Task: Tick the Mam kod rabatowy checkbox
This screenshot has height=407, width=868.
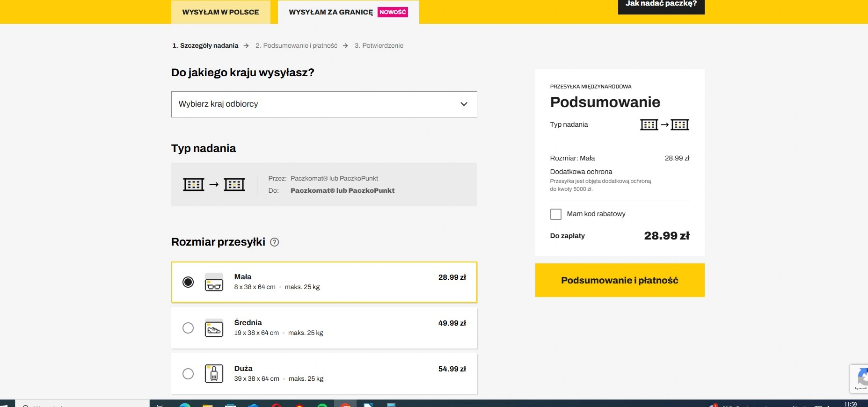Action: [555, 214]
